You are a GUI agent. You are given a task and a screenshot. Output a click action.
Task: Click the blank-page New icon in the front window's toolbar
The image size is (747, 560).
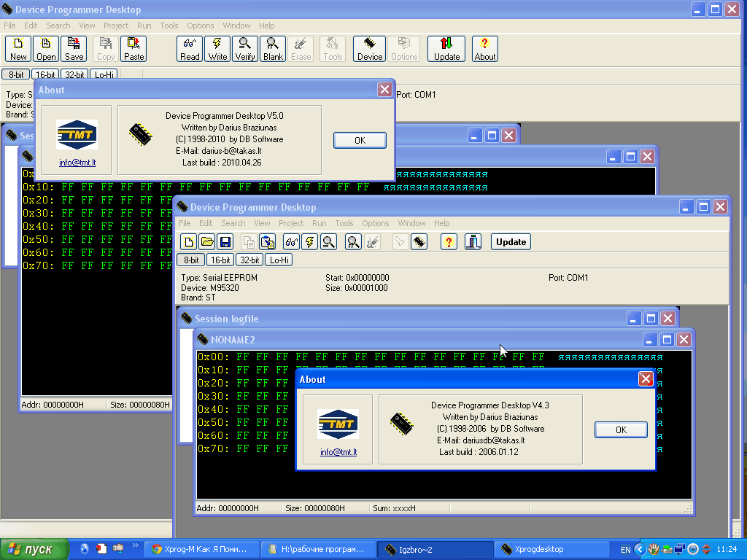[x=189, y=242]
